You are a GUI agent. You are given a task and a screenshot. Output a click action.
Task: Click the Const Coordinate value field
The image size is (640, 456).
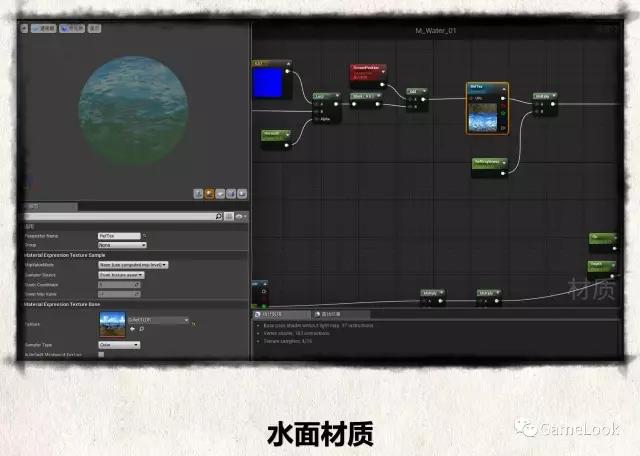click(119, 285)
